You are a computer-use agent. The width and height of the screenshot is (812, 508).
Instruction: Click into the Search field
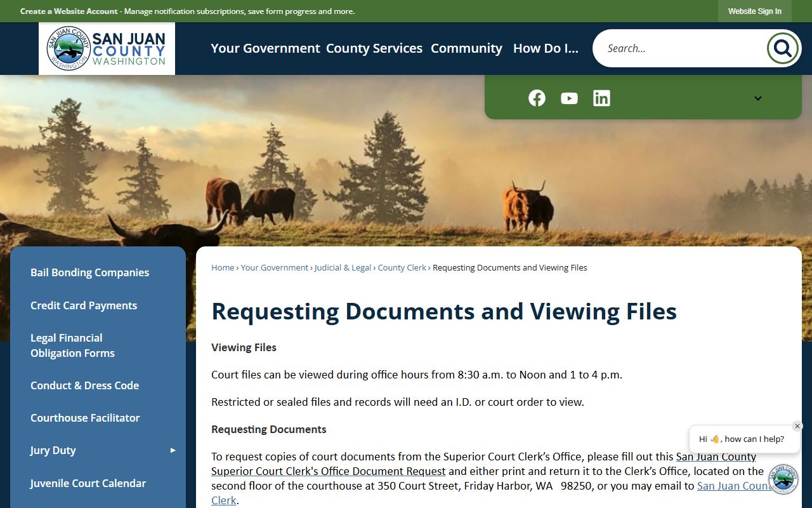coord(679,48)
